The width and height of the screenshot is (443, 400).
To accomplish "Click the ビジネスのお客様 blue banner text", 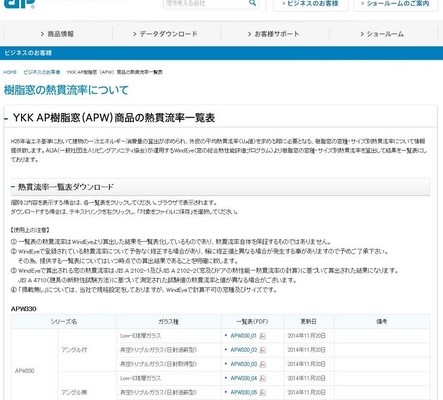I will click(x=28, y=53).
